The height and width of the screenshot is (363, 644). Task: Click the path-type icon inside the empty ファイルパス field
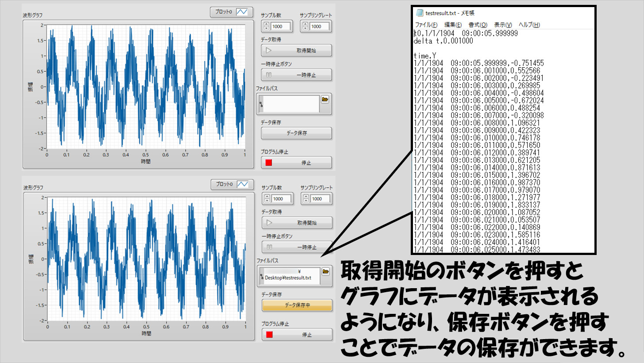coord(261,105)
